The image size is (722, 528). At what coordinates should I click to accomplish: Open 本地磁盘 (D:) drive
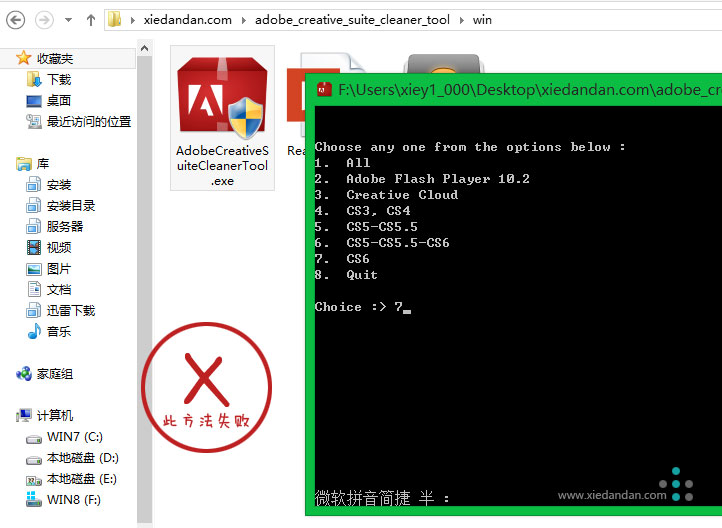[x=82, y=458]
